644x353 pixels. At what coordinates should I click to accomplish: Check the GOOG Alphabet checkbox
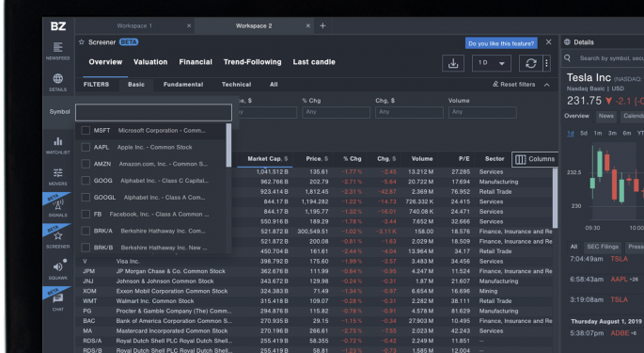tap(86, 181)
